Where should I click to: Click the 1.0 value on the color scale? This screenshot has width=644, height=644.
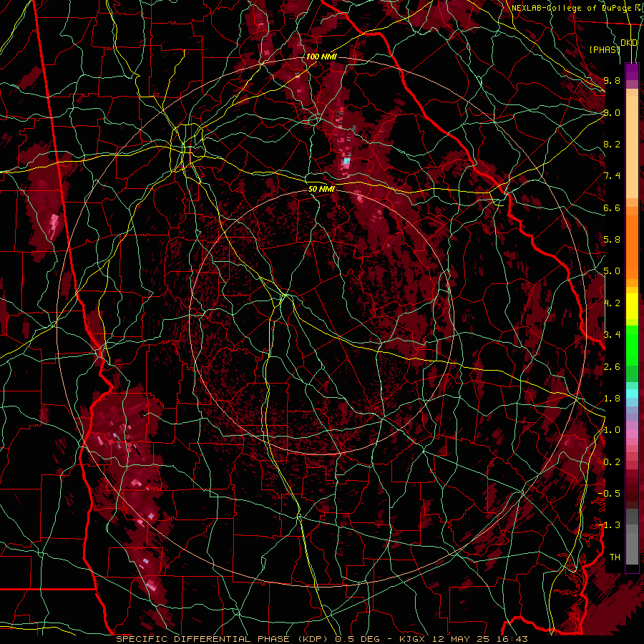coord(612,430)
